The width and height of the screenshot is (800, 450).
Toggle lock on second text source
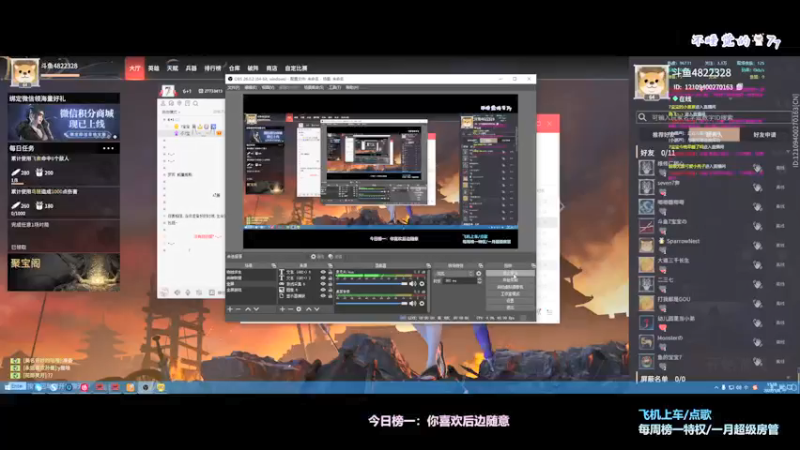(330, 278)
